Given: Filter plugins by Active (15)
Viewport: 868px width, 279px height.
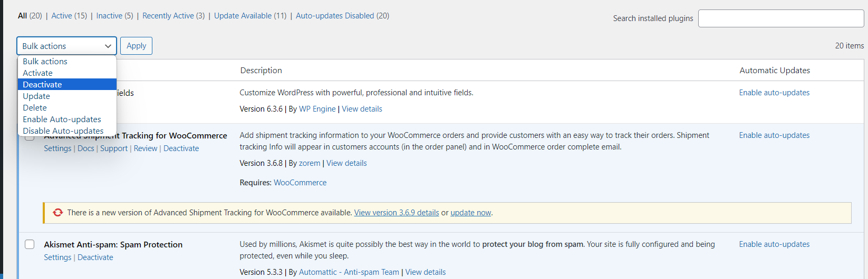Looking at the screenshot, I should (x=69, y=16).
